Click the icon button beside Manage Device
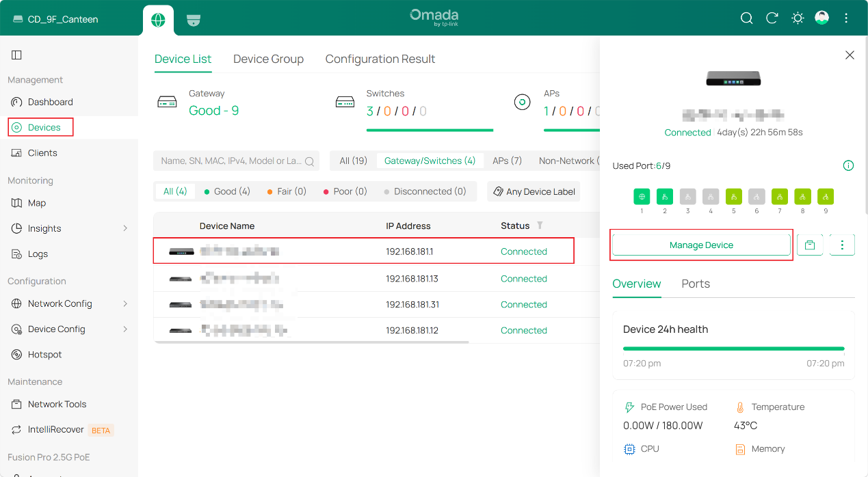Viewport: 868px width, 477px height. point(810,245)
